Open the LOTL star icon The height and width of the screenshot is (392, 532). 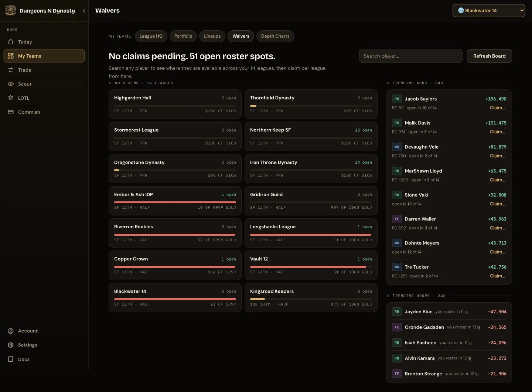(x=11, y=98)
